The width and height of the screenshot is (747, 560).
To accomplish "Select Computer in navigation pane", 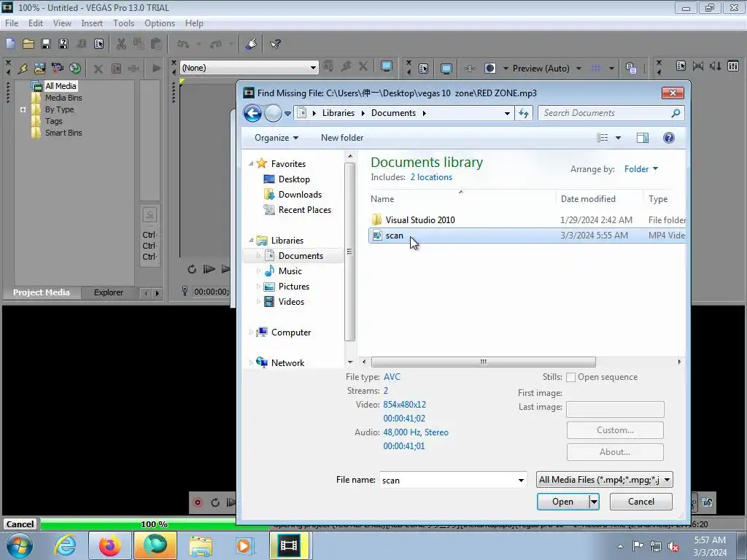I will pos(290,332).
